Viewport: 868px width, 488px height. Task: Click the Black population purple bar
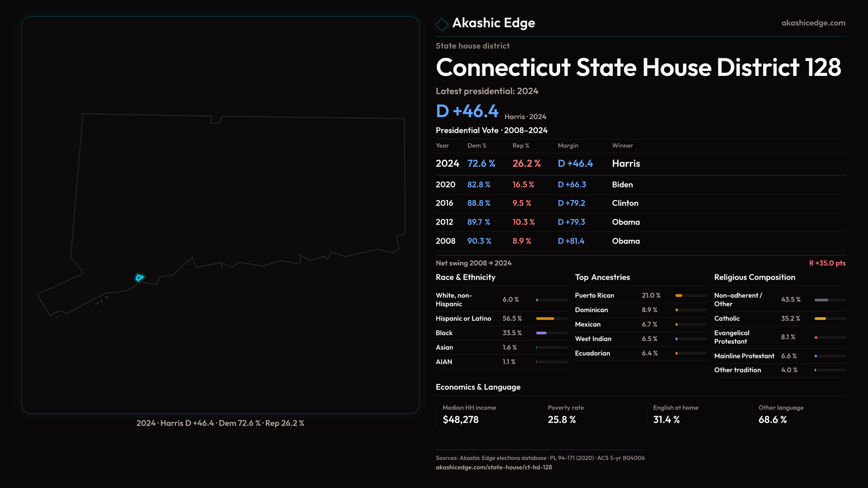[541, 333]
